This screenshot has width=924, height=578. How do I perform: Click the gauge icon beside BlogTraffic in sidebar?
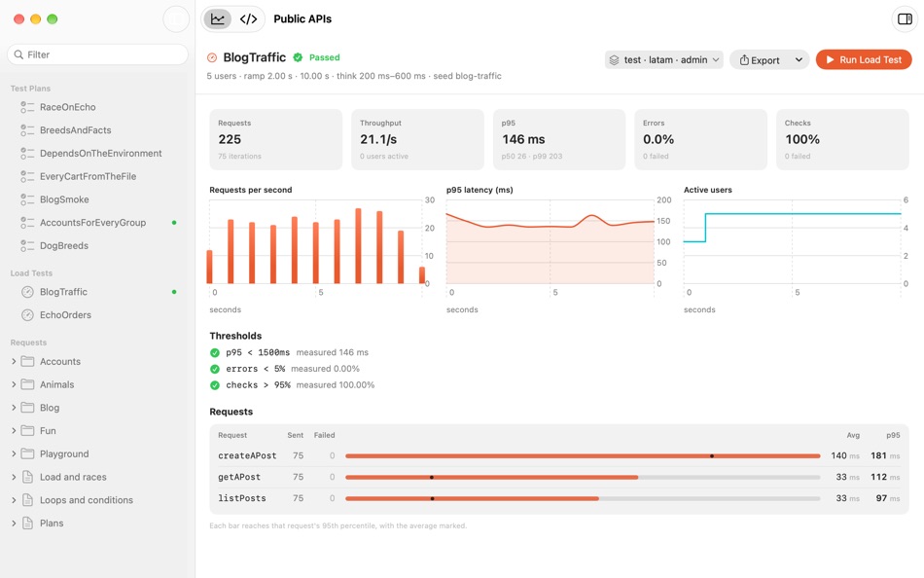[x=27, y=292]
